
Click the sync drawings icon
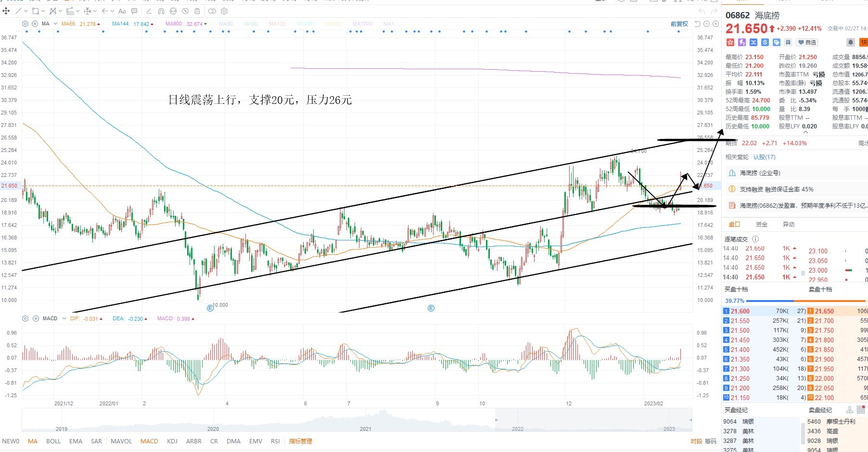[173, 11]
